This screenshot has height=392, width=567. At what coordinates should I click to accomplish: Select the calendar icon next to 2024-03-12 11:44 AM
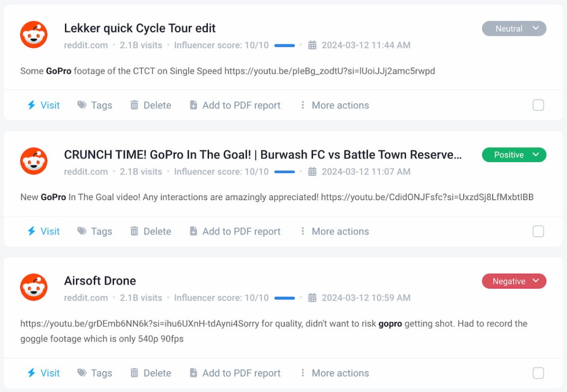pos(312,45)
